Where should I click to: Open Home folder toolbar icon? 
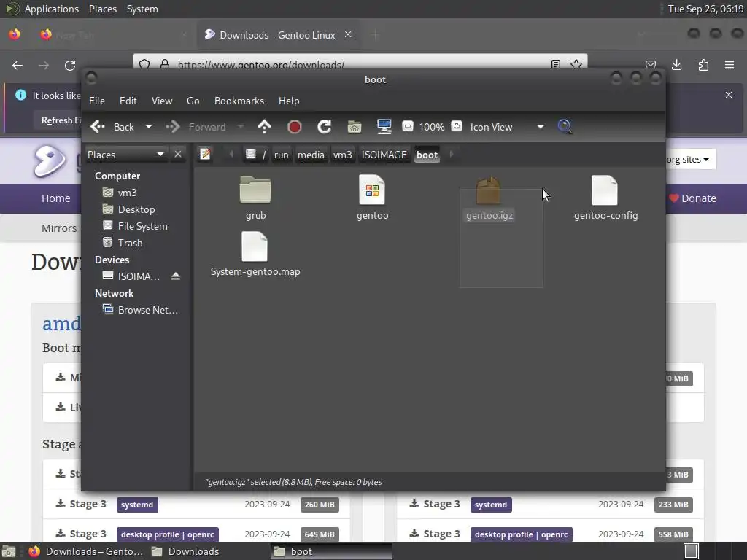pos(355,127)
